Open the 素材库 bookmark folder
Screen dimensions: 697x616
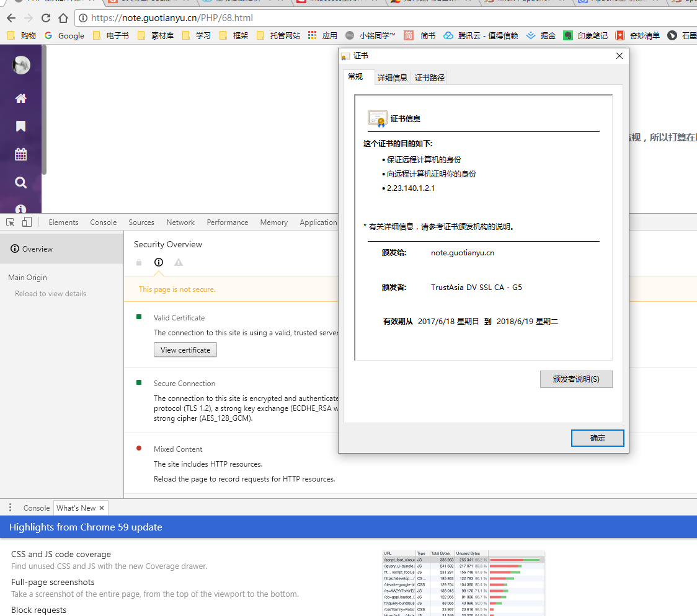[x=156, y=35]
